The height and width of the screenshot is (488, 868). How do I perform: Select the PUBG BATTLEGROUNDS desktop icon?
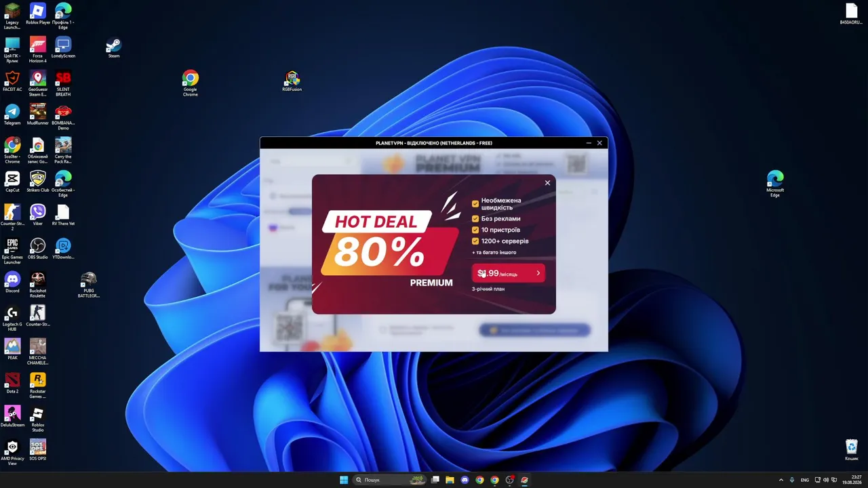tap(89, 285)
